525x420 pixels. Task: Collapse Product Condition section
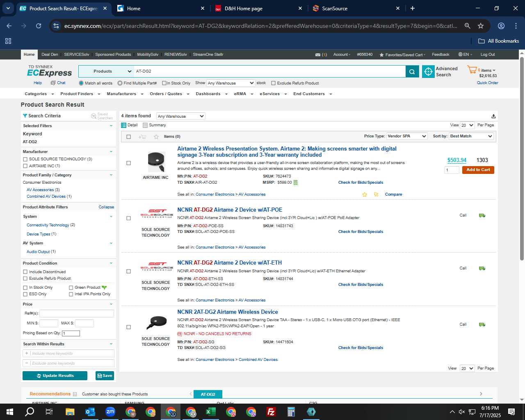[x=111, y=263]
